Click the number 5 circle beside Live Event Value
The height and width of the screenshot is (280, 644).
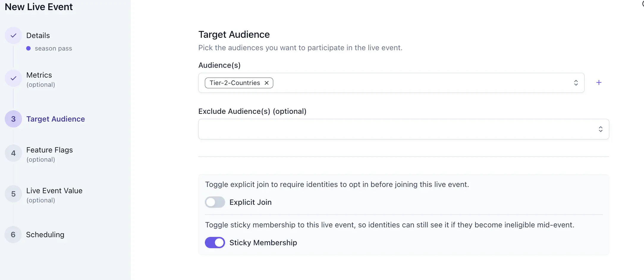coord(13,194)
